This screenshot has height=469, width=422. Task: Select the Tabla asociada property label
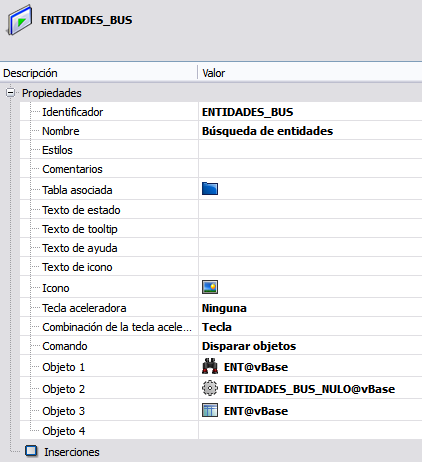click(x=77, y=190)
